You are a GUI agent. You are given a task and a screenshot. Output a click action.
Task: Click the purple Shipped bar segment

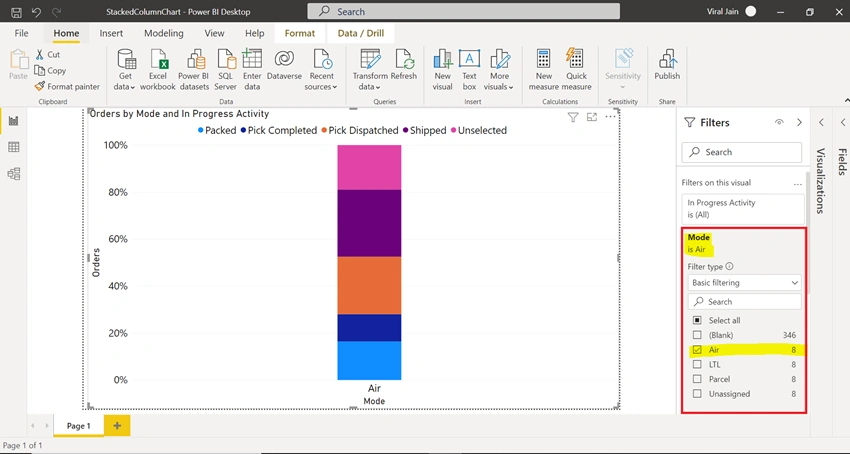tap(369, 223)
